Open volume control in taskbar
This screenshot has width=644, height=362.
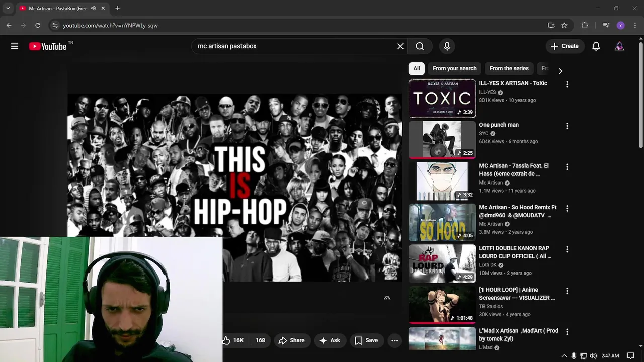[593, 356]
